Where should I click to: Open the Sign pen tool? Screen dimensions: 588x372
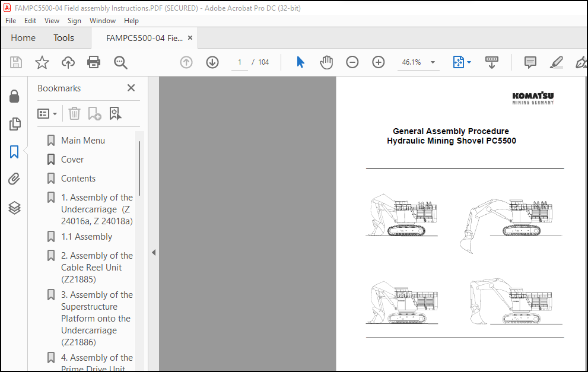(581, 62)
